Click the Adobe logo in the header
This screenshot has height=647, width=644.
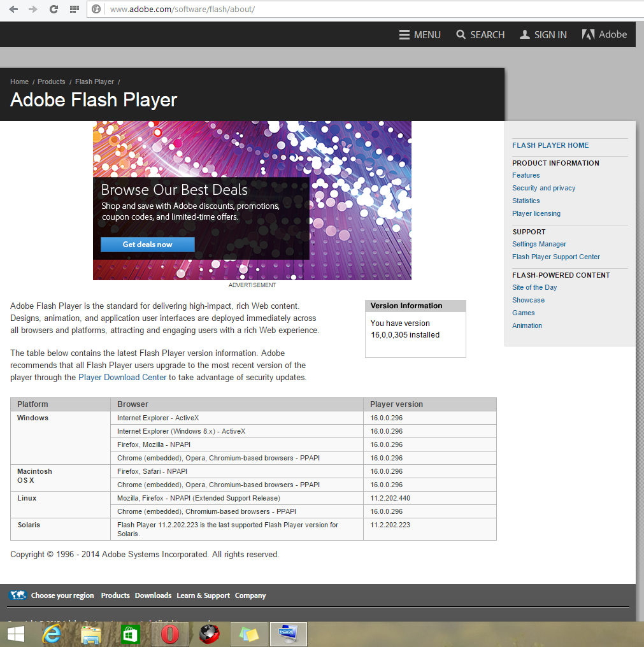click(x=605, y=34)
